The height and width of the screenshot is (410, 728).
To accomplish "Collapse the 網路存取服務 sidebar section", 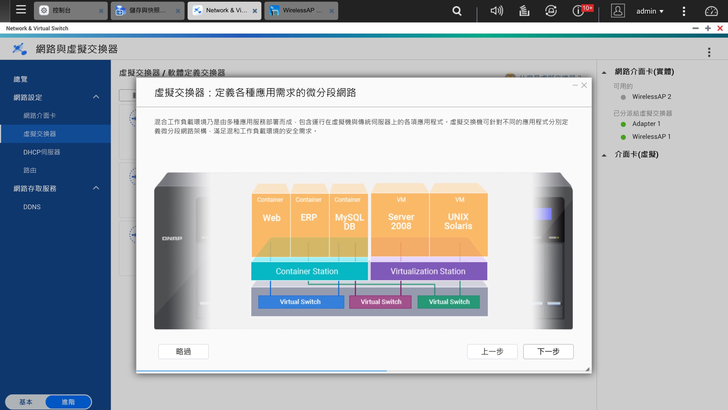I will pos(96,188).
